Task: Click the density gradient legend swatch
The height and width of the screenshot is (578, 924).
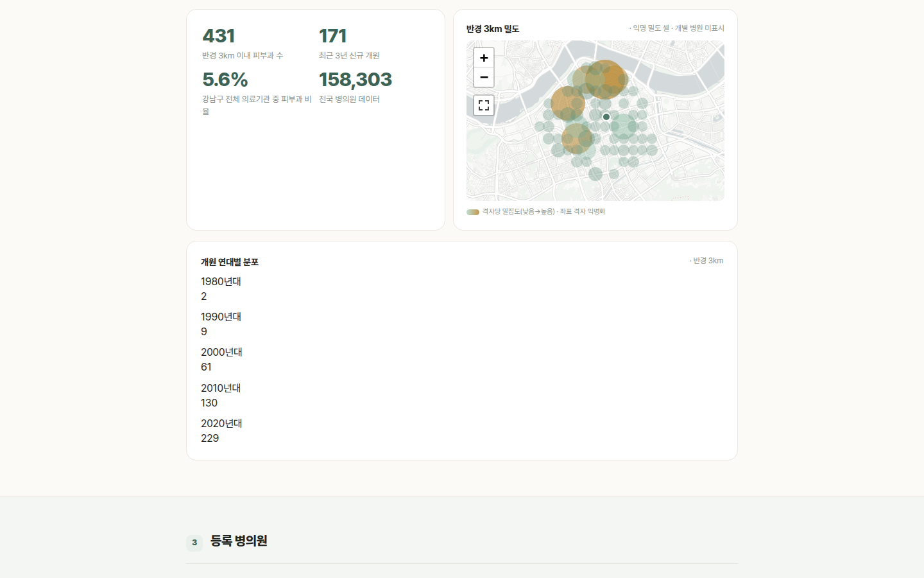Action: (473, 212)
